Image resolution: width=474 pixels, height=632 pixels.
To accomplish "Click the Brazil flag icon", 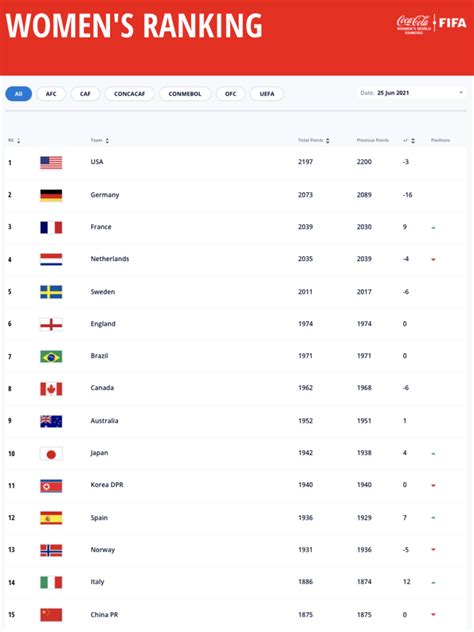I will point(51,356).
